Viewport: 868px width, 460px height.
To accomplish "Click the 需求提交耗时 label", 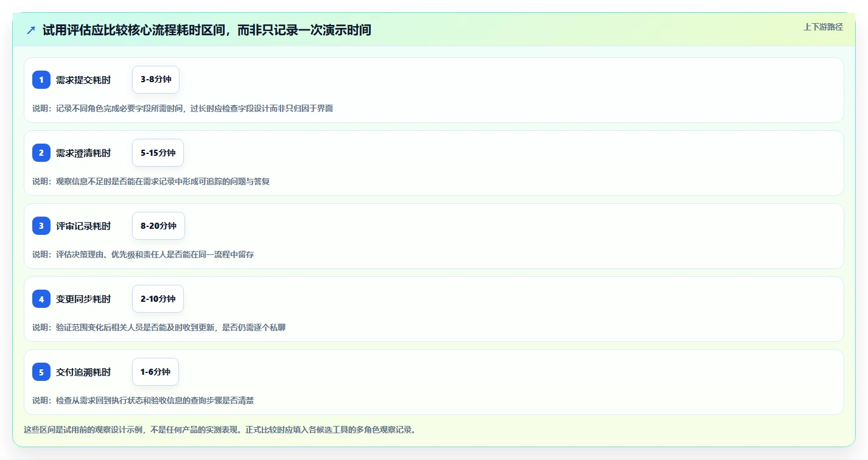I will coord(83,80).
